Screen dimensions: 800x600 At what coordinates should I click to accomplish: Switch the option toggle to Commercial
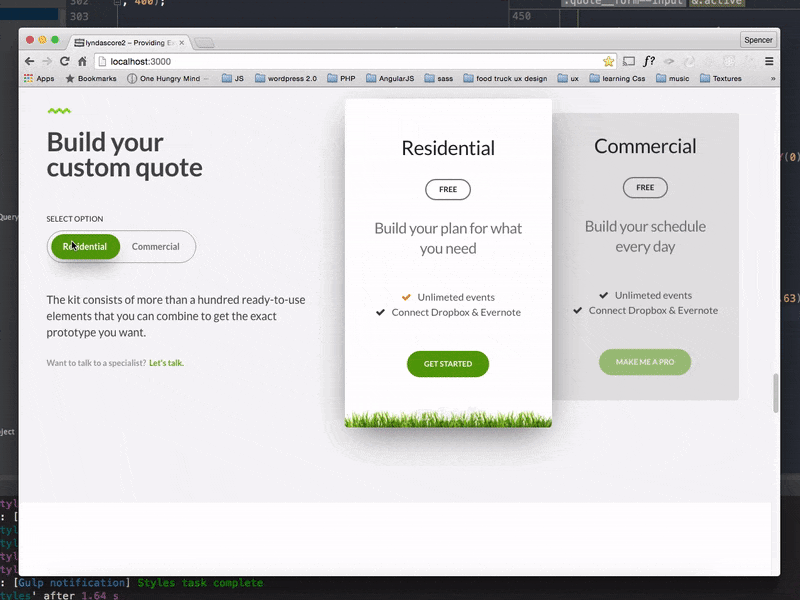(x=156, y=246)
